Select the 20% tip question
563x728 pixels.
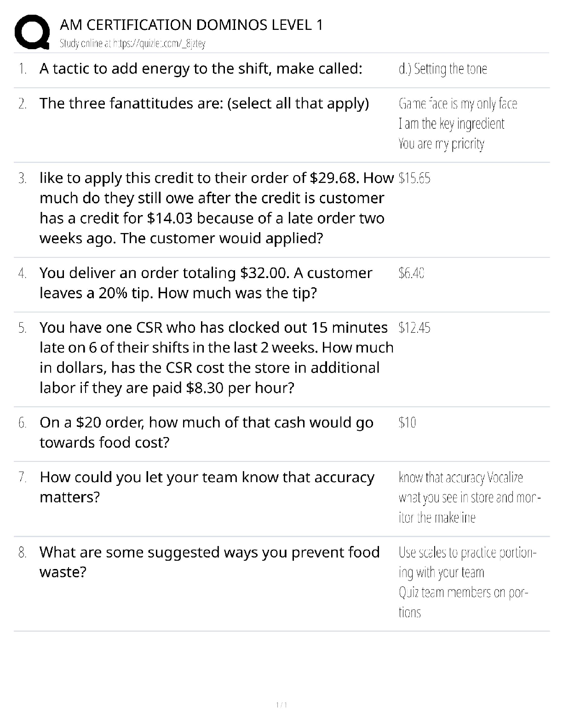pos(206,283)
